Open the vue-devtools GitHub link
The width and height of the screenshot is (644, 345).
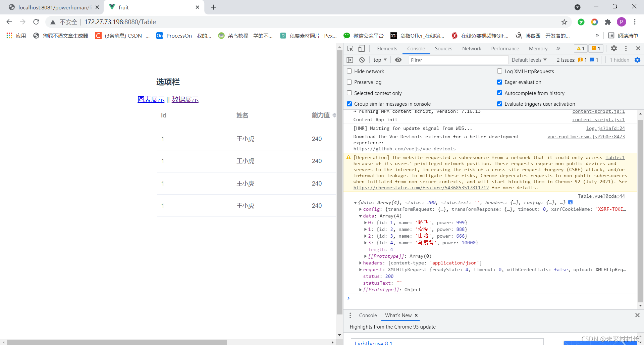tap(405, 149)
